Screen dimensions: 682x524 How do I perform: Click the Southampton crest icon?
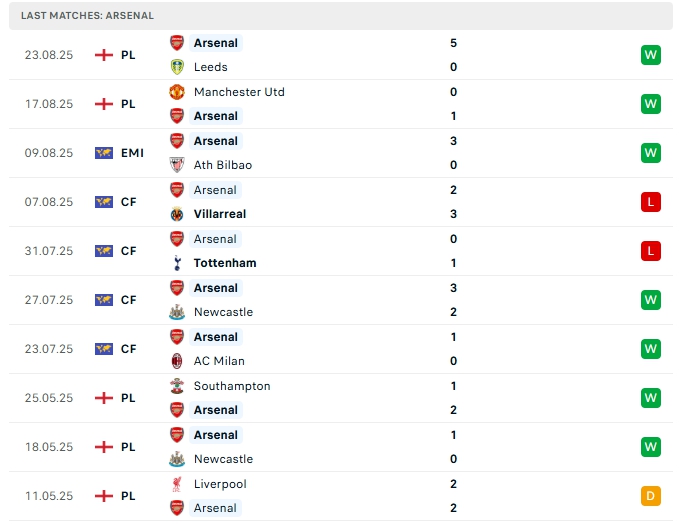pyautogui.click(x=177, y=386)
